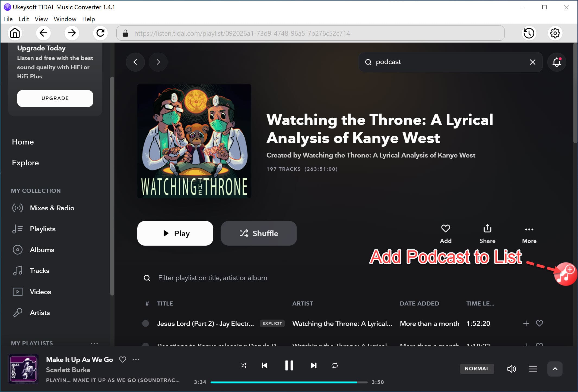Open the More options menu for the playlist

[529, 229]
